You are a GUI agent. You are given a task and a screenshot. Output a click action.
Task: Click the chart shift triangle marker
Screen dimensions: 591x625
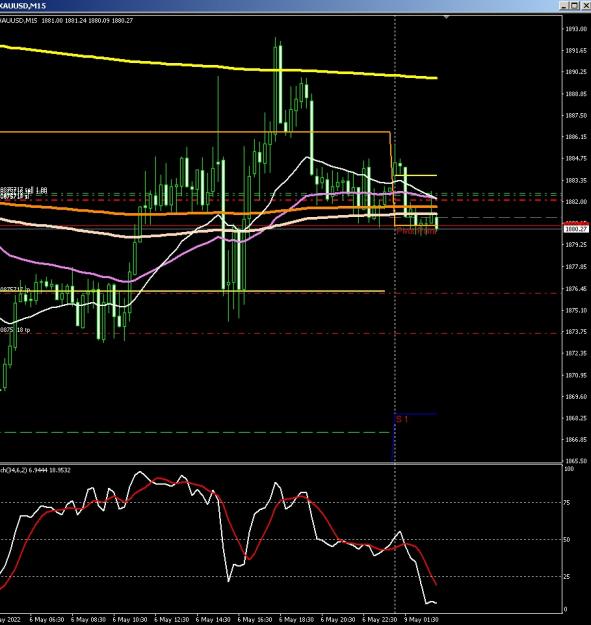click(446, 17)
